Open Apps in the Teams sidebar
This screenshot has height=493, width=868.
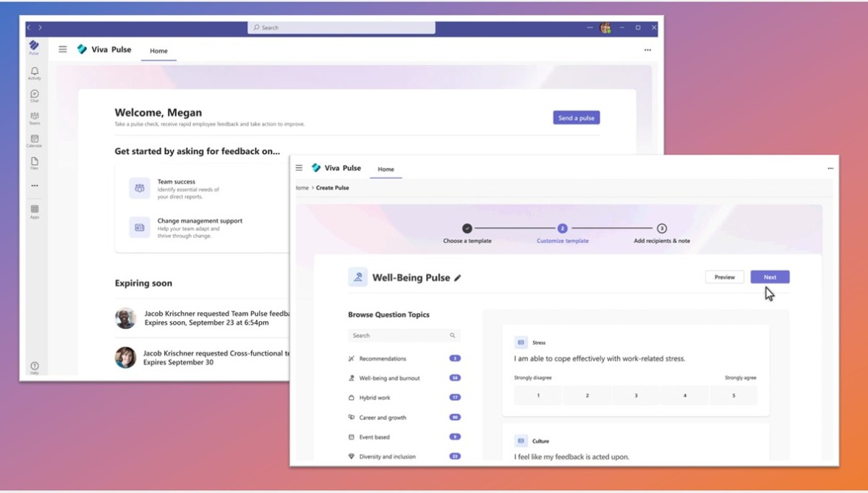click(x=34, y=211)
